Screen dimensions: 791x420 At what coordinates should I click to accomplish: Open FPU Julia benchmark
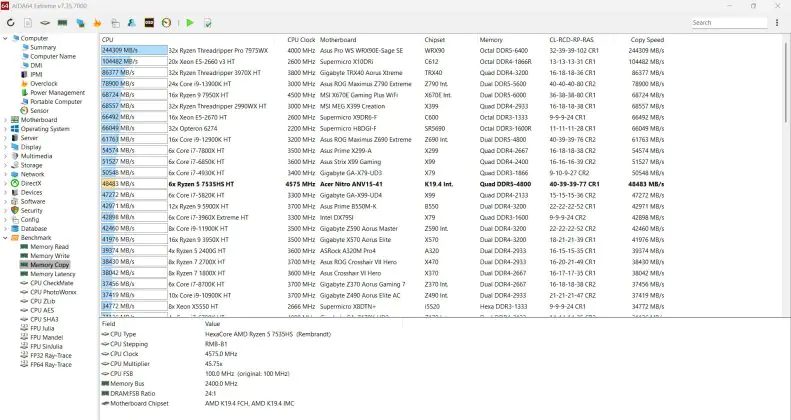[42, 329]
